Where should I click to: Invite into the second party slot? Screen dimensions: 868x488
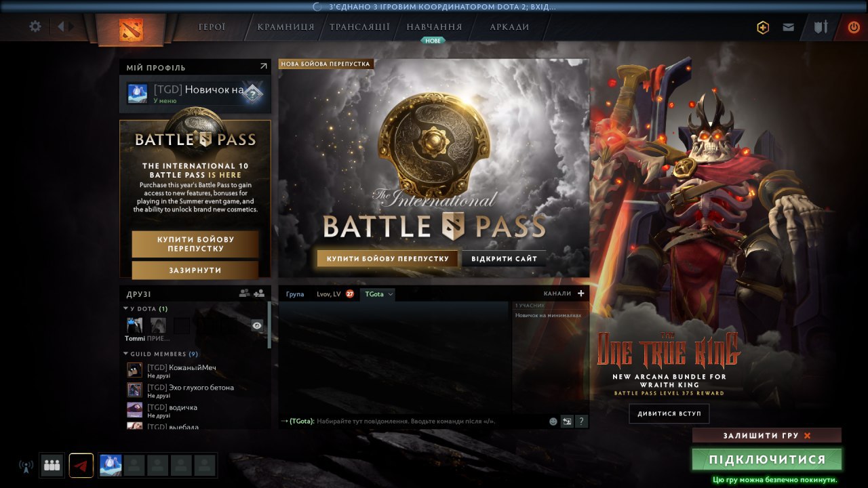click(x=134, y=465)
